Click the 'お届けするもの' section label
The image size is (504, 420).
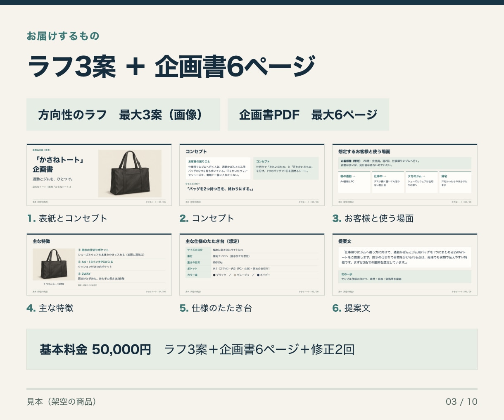pyautogui.click(x=63, y=36)
